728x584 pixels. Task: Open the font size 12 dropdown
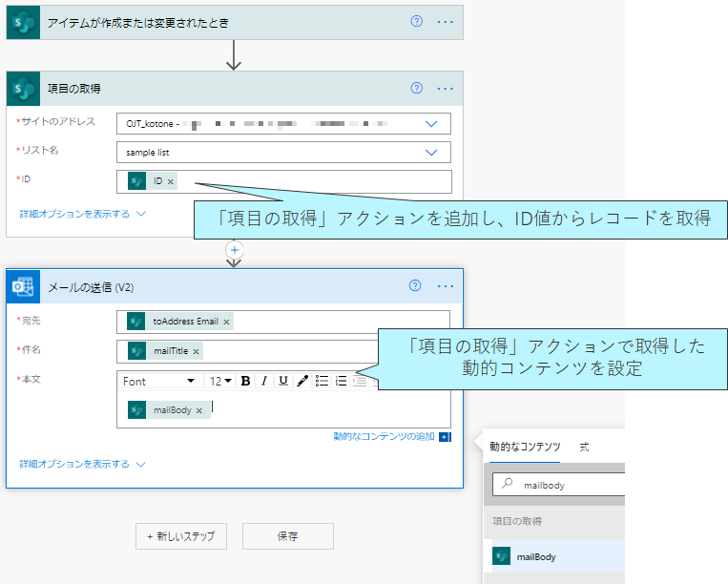[x=220, y=381]
